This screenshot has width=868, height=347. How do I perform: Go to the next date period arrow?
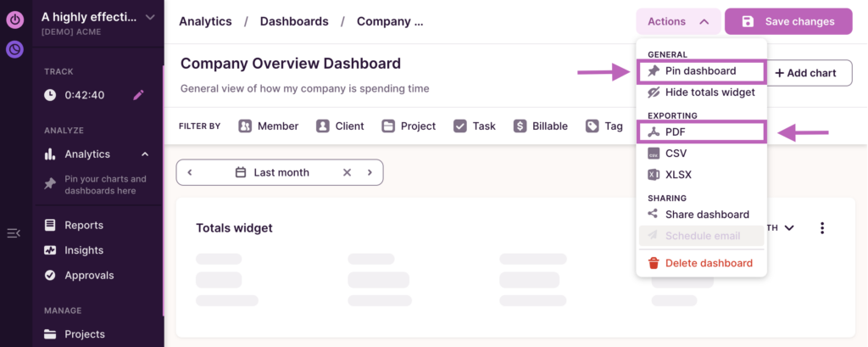coord(370,172)
